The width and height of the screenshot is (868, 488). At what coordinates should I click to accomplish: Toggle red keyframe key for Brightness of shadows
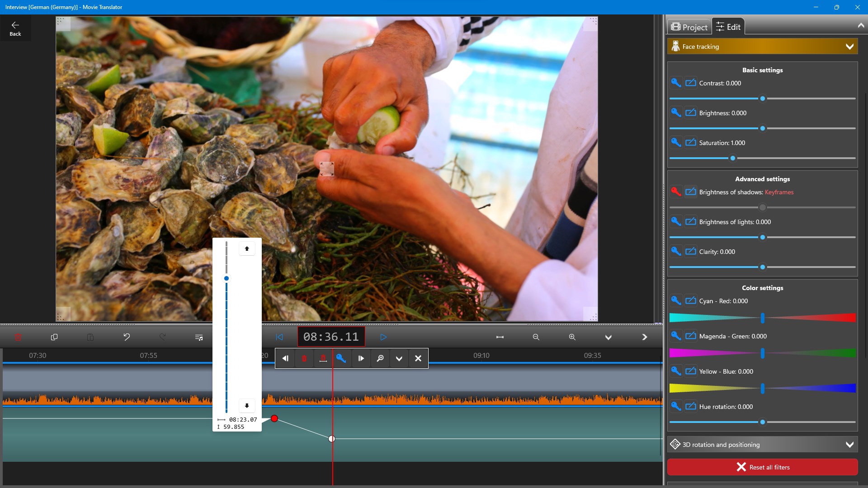[x=676, y=192]
